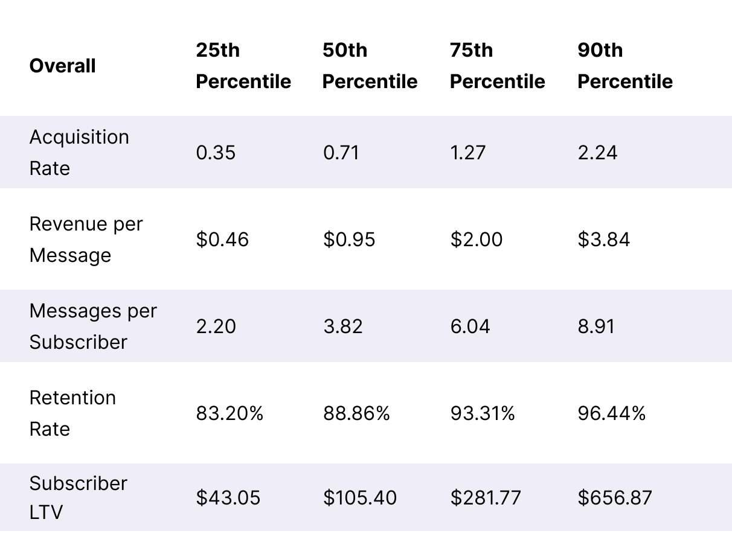
Task: Select the Messages per Subscriber row label
Action: click(93, 326)
